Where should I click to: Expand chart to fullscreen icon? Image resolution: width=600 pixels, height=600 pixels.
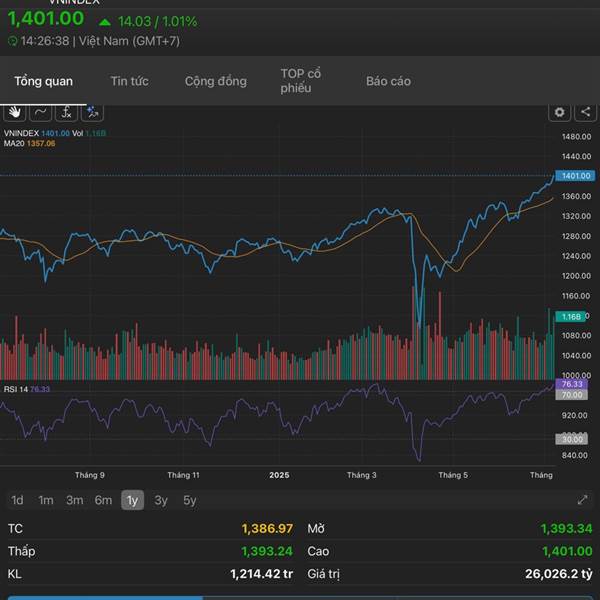(x=582, y=500)
